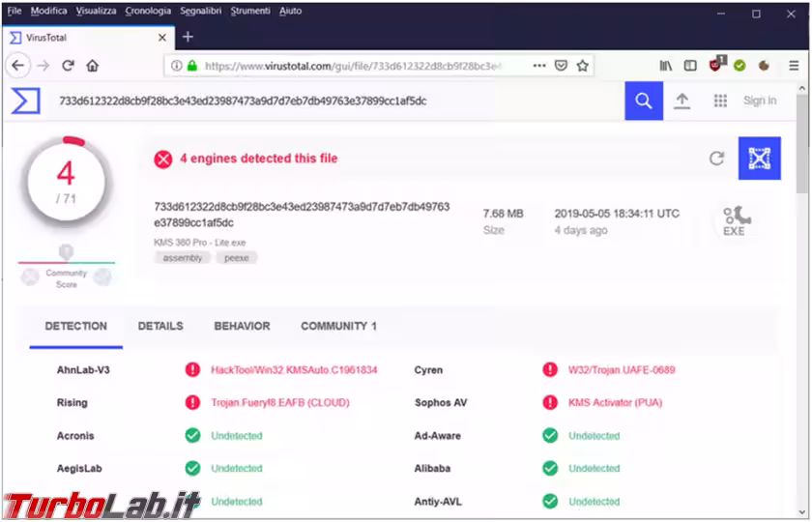Click the page vertical scrollbar thumb
The height and width of the screenshot is (522, 812).
(801, 143)
